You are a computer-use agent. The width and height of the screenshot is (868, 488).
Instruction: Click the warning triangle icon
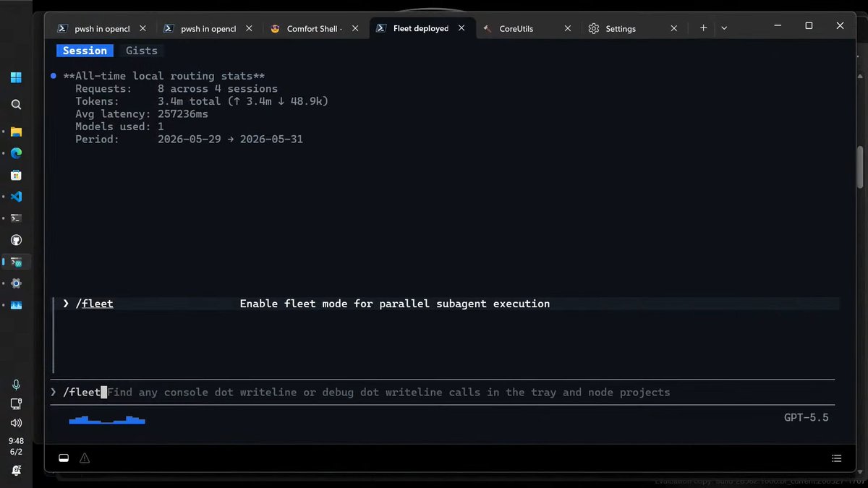click(x=85, y=458)
